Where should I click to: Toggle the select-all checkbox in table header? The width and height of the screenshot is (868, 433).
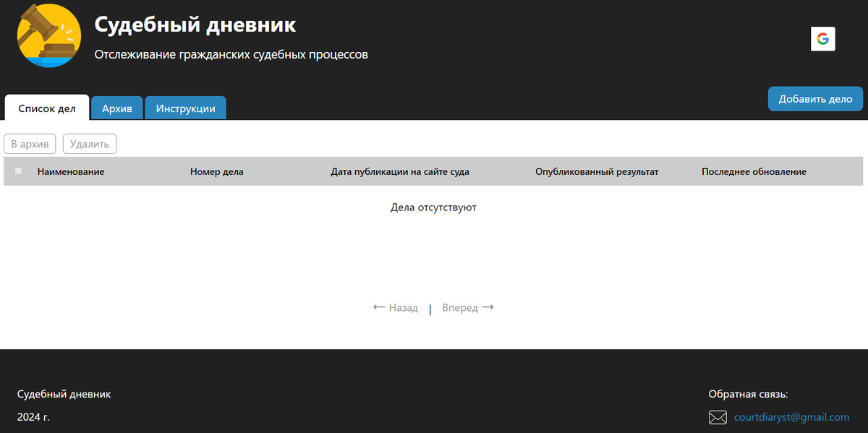click(19, 171)
